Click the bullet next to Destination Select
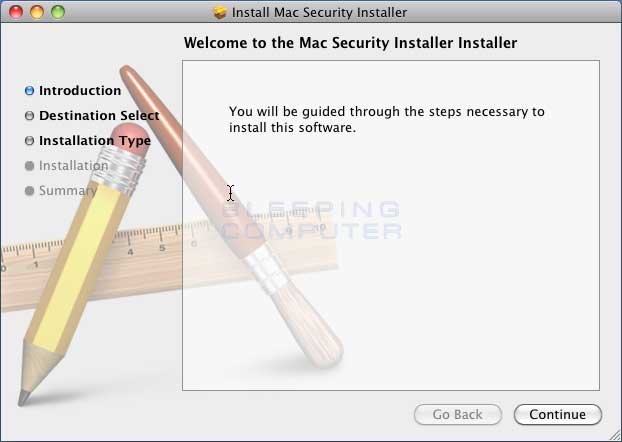Viewport: 622px width, 442px height. [x=29, y=115]
